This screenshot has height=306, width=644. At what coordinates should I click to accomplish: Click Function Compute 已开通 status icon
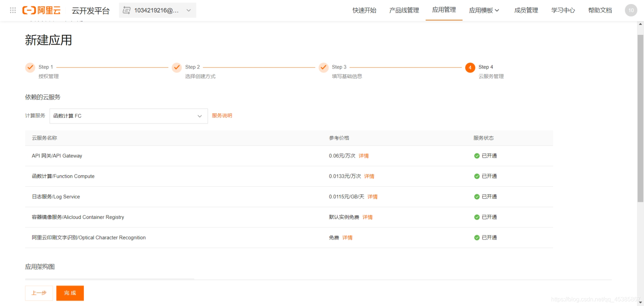click(477, 176)
